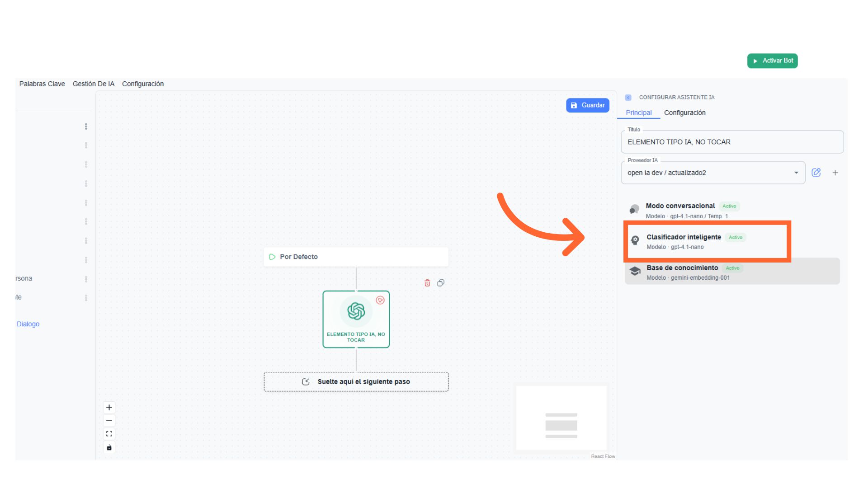
Task: Click the OpenAI logo in the flow node
Action: tap(356, 311)
